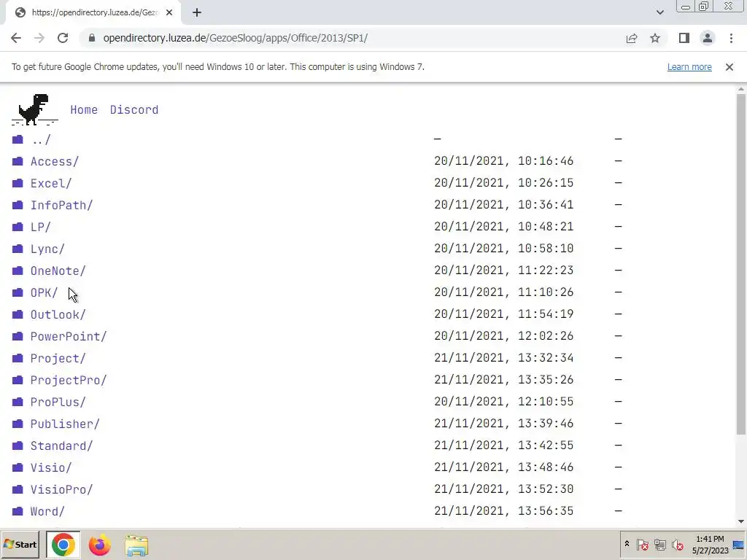Click the address bar URL

(236, 38)
